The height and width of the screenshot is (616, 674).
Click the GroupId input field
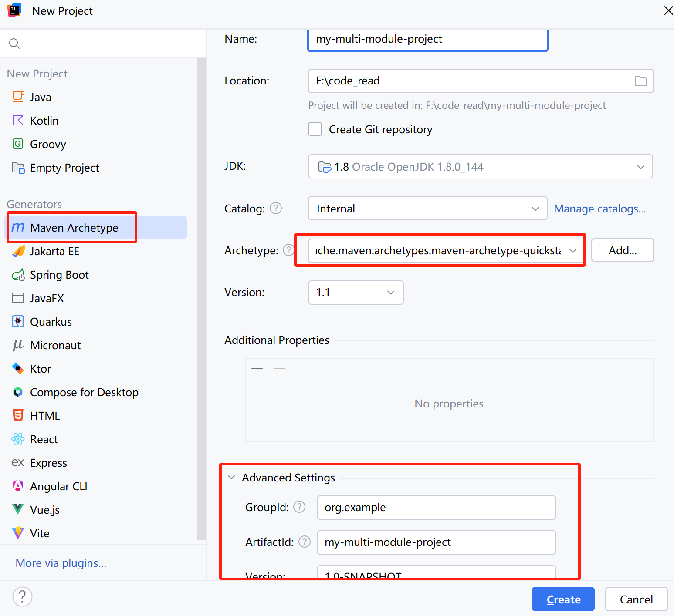click(x=437, y=508)
